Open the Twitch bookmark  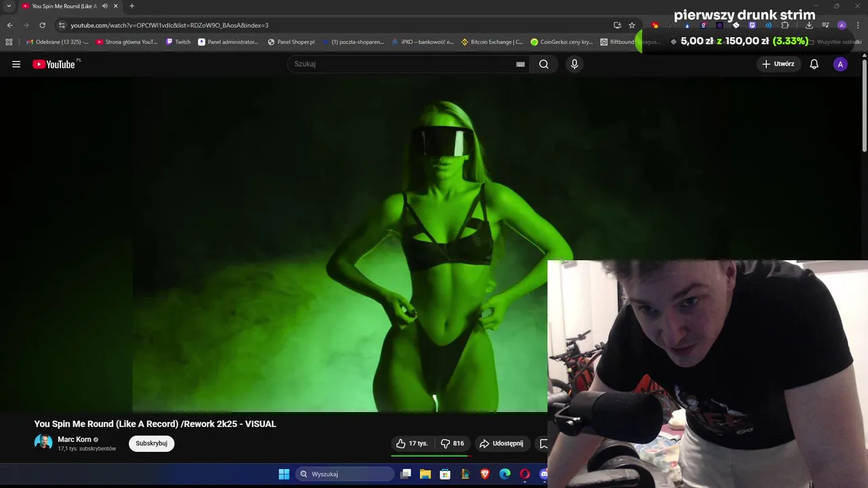click(x=178, y=42)
